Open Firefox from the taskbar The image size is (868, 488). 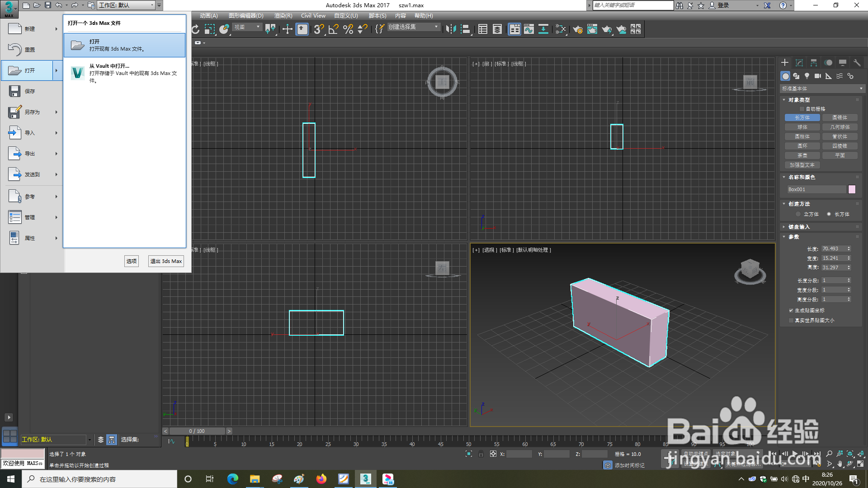click(x=321, y=479)
